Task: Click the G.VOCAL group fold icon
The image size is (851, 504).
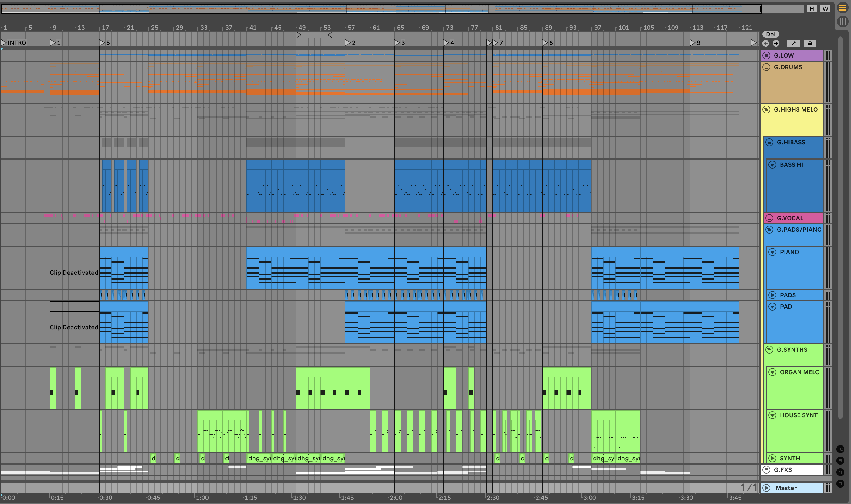Action: tap(769, 218)
